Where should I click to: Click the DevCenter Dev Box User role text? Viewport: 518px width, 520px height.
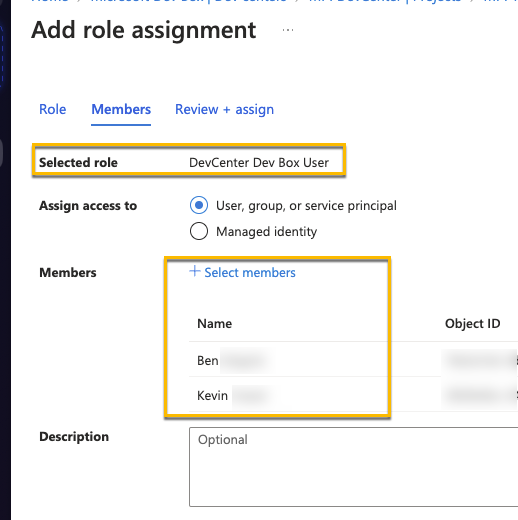[x=259, y=163]
